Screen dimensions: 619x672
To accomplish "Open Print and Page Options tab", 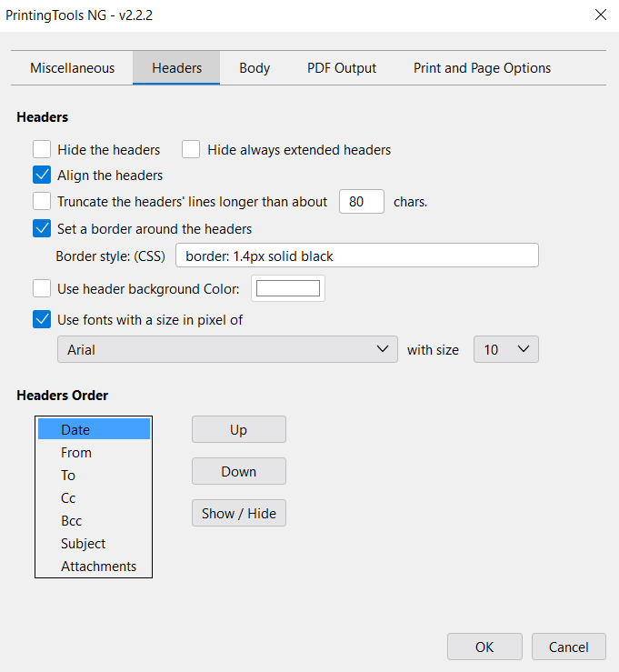I will (x=482, y=68).
